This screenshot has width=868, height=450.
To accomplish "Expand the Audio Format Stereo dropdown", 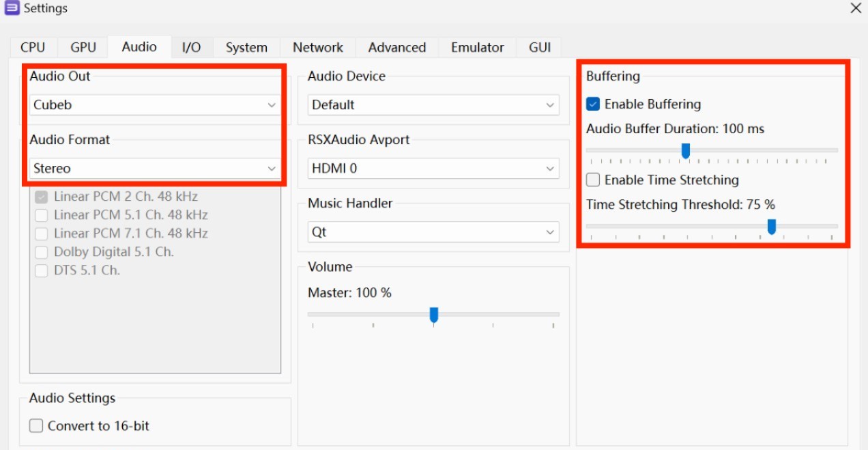I will (x=156, y=169).
